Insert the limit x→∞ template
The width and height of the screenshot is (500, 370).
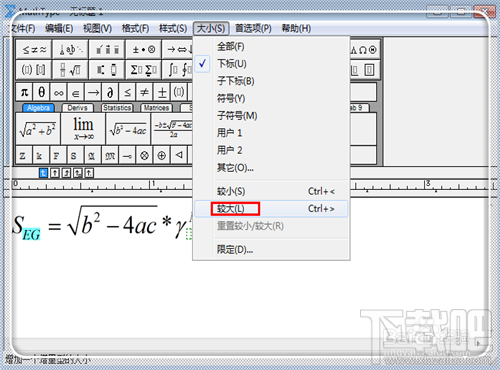pyautogui.click(x=83, y=129)
